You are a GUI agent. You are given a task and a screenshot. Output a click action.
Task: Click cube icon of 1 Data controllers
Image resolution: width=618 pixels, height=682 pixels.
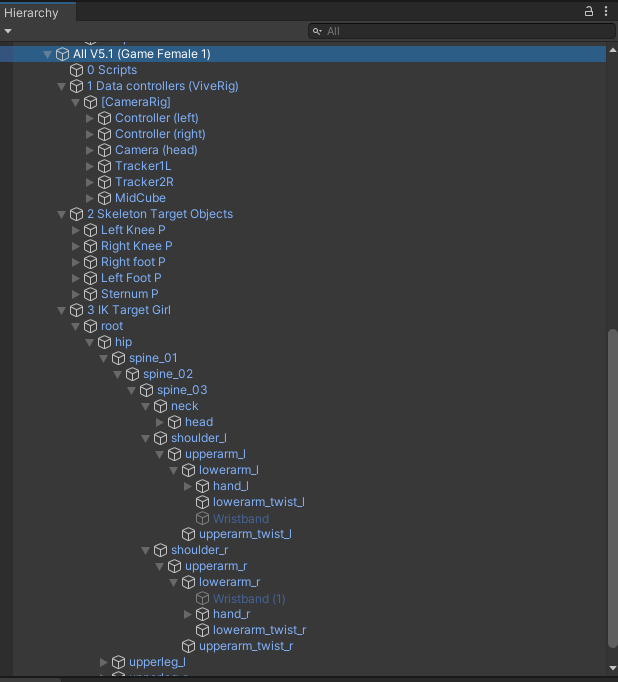coord(77,86)
